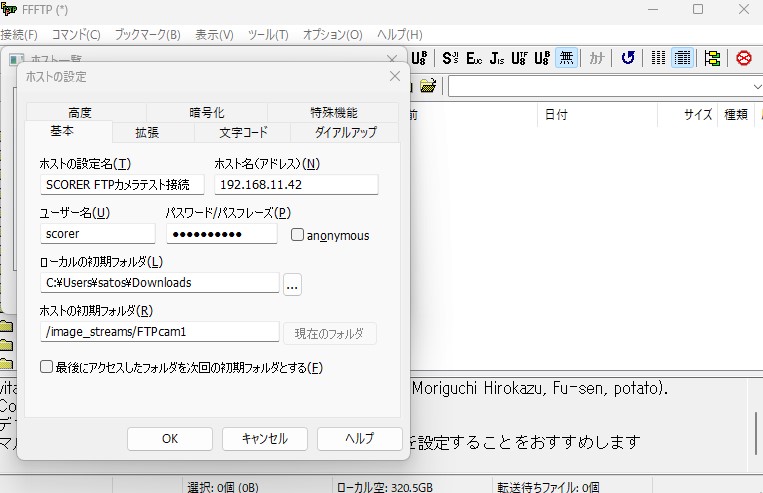Open the ブックマーク menu

[147, 34]
